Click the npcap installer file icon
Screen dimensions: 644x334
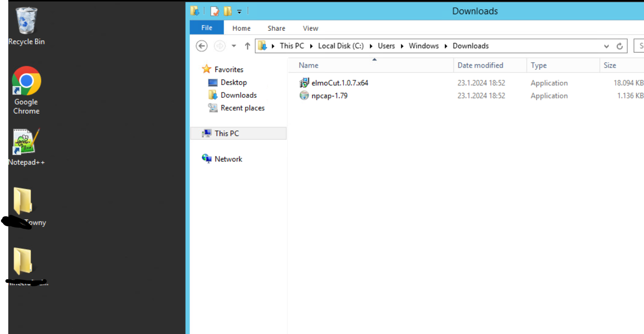pos(304,95)
